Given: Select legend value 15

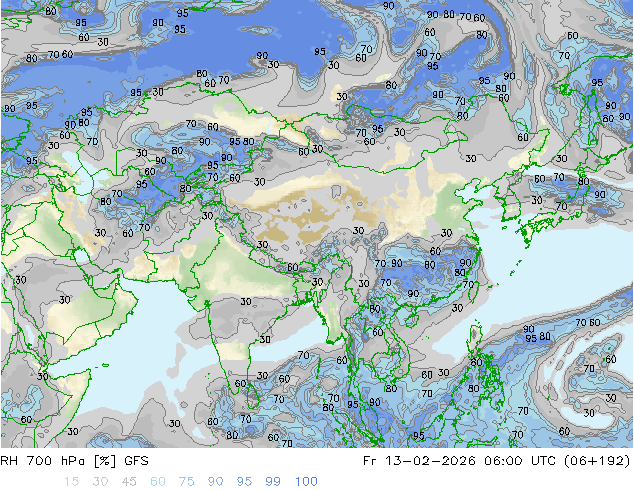Looking at the screenshot, I should tap(71, 482).
